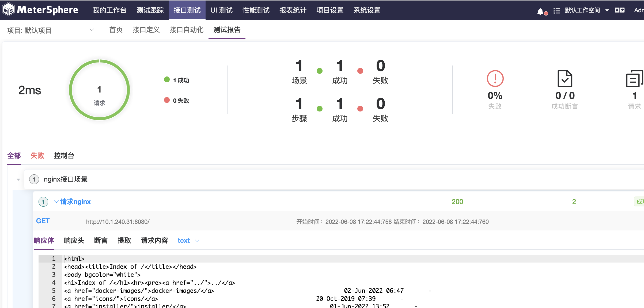
Task: Collapse the nginx接口场景 group
Action: [x=18, y=179]
